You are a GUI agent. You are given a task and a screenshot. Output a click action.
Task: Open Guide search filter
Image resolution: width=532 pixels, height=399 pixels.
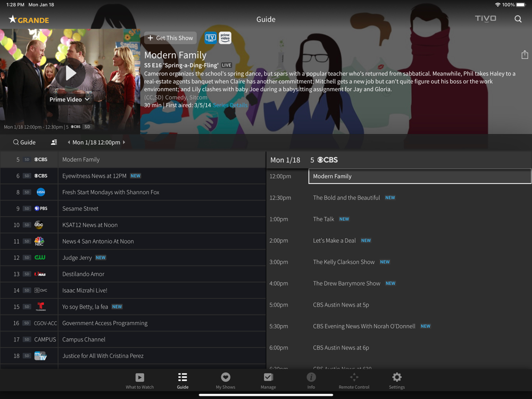(24, 142)
